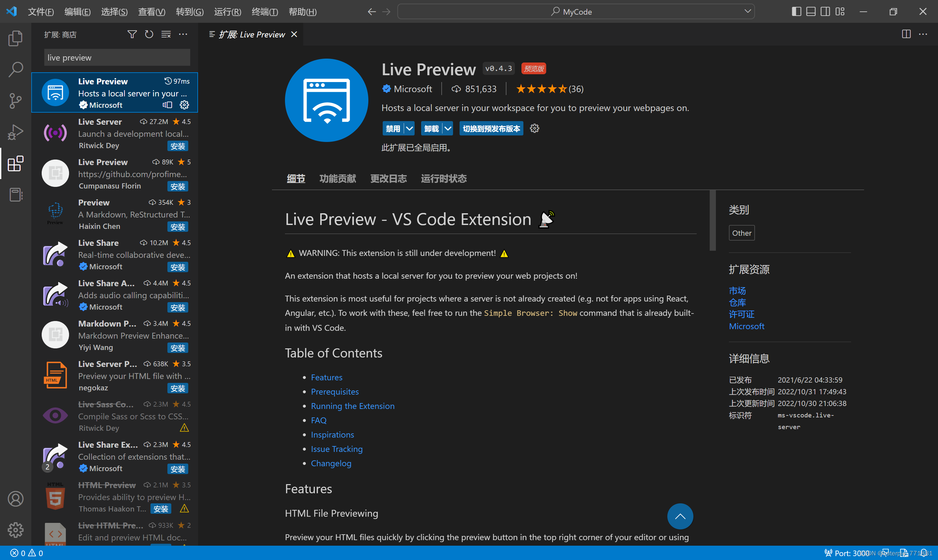Select Preview extension by Haixin Chen
Image resolution: width=938 pixels, height=560 pixels.
pyautogui.click(x=115, y=214)
